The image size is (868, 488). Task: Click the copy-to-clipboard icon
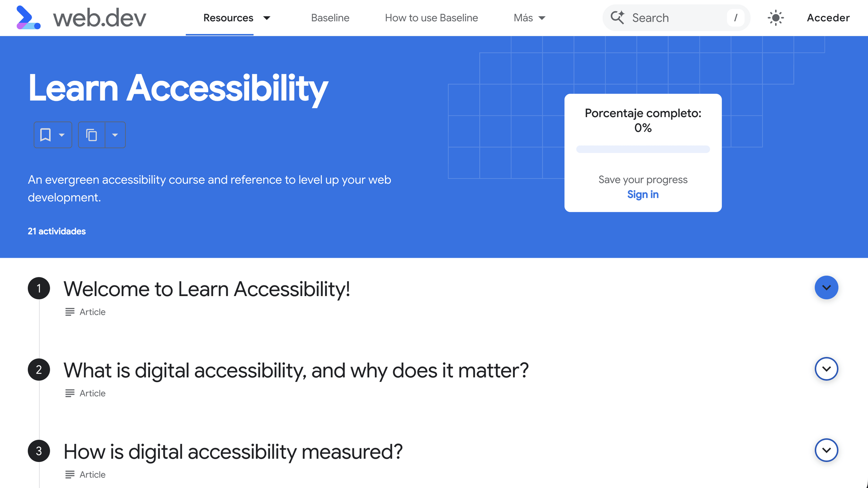tap(91, 134)
